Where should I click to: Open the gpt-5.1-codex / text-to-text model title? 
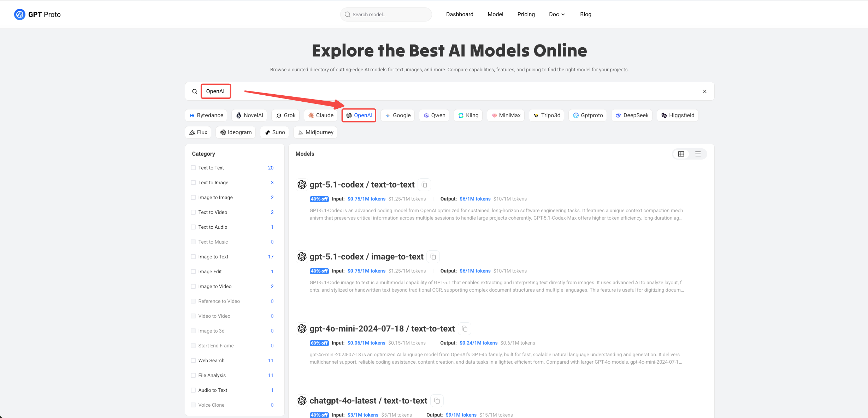tap(362, 185)
